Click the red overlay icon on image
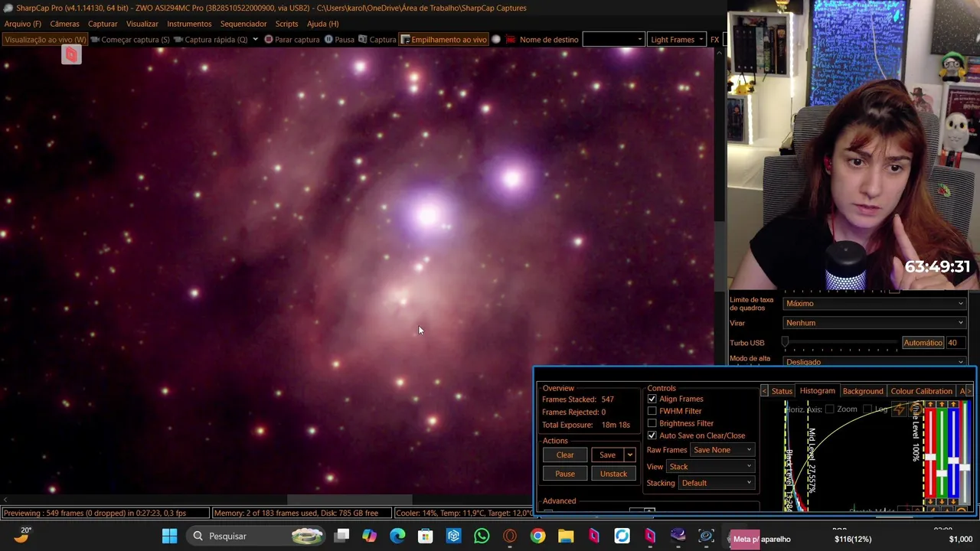Image resolution: width=980 pixels, height=551 pixels. [x=71, y=54]
